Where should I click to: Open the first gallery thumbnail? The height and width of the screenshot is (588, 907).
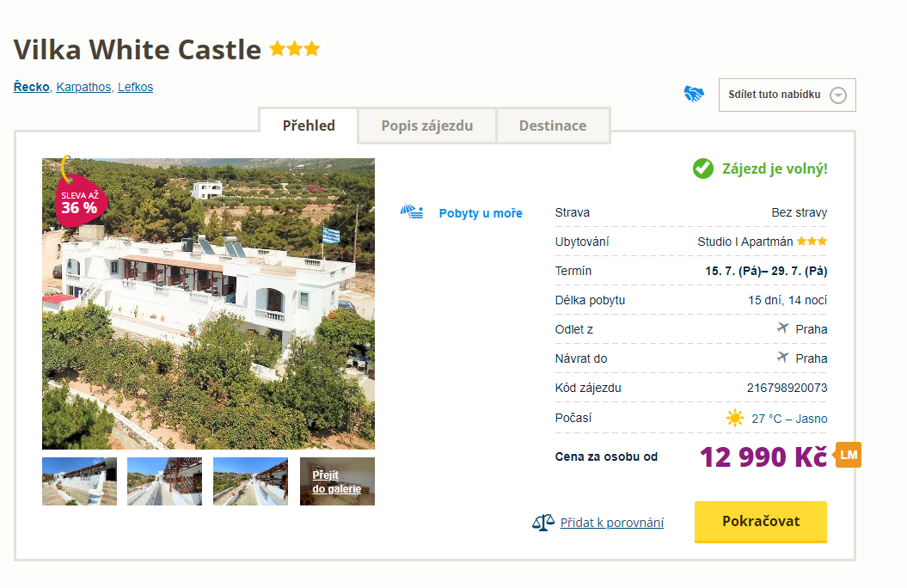tap(79, 481)
